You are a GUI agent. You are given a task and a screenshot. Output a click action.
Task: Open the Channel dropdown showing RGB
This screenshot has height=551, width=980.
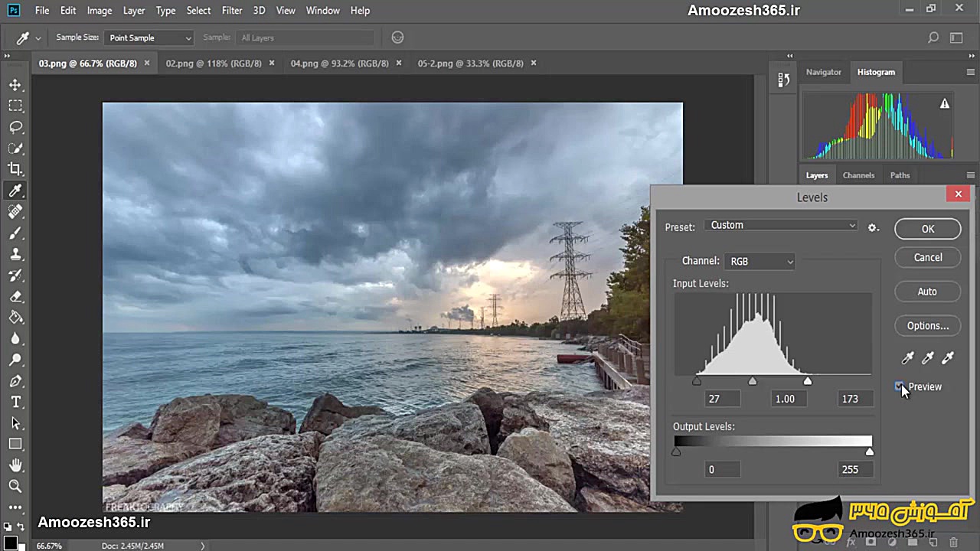point(760,262)
